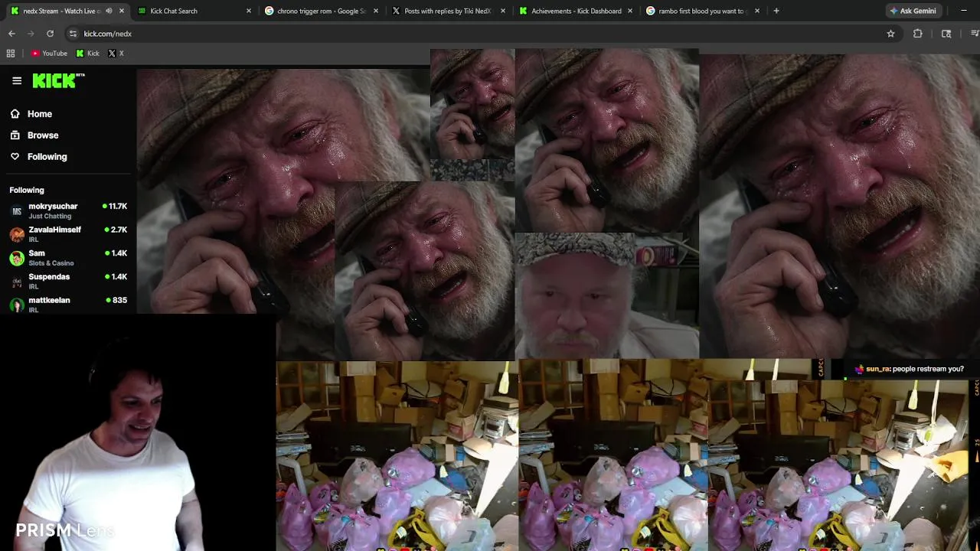Close the Achievements Kick Dashboard tab
The height and width of the screenshot is (551, 980).
[629, 11]
